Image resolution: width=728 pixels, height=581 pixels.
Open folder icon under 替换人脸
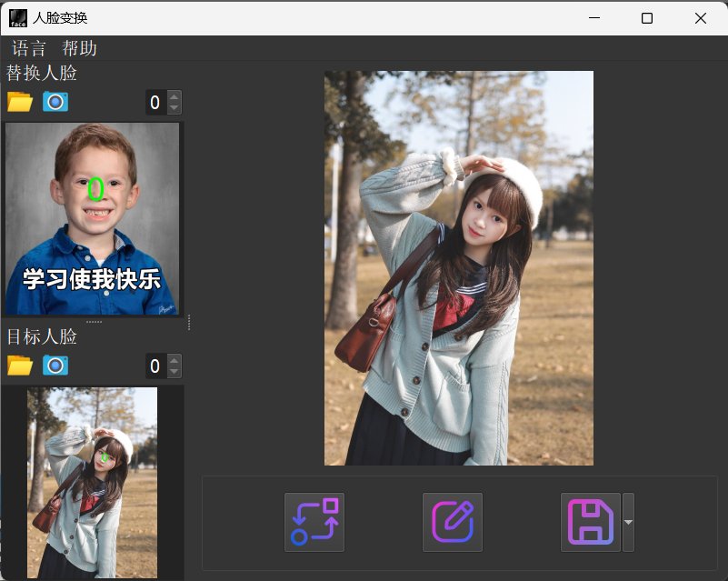coord(20,102)
